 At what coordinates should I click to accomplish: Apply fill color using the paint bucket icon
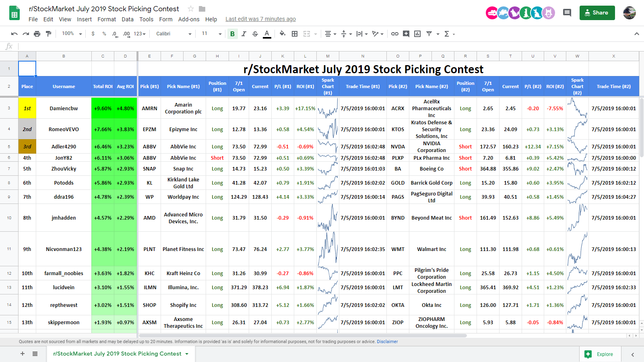click(282, 34)
